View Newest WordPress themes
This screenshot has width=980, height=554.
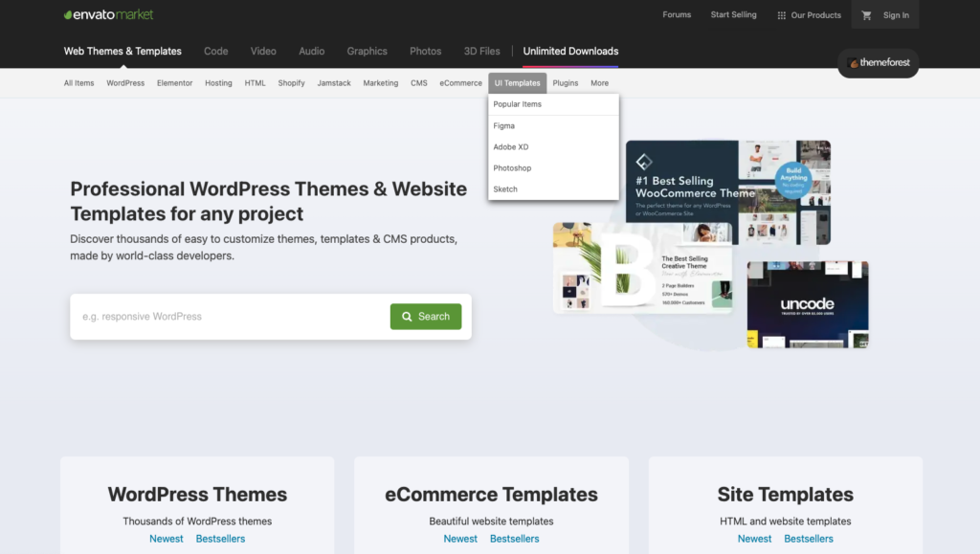(167, 539)
